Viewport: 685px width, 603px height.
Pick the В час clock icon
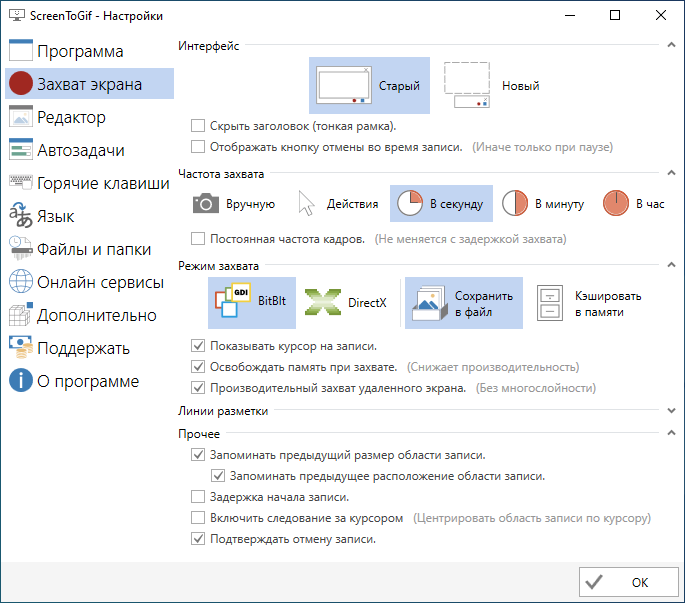[616, 203]
